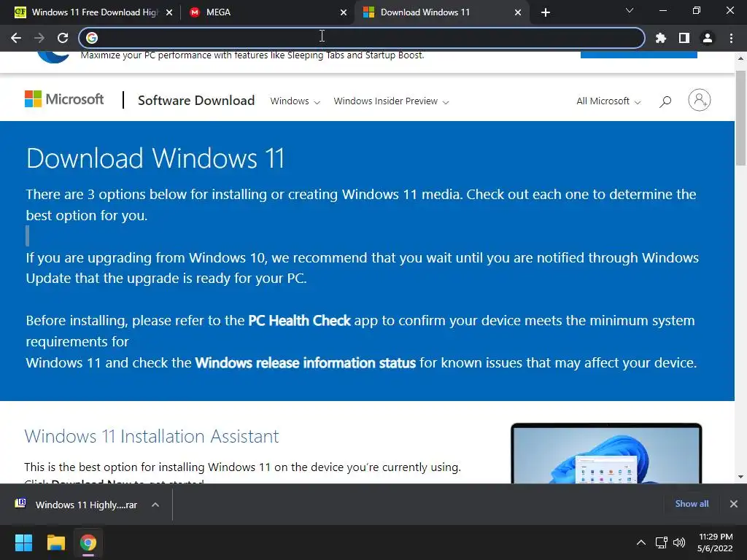Screen dimensions: 747x560
Task: Open the Windows Start menu
Action: (23, 542)
